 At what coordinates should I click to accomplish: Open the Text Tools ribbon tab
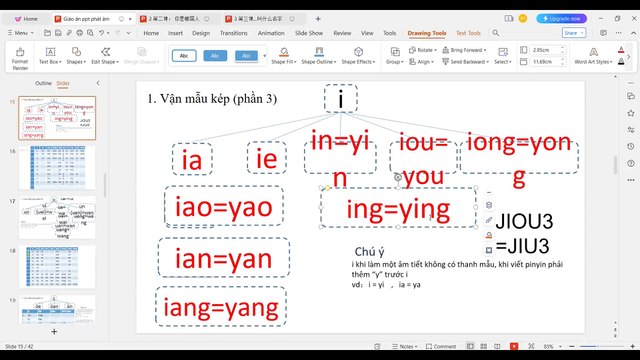468,33
